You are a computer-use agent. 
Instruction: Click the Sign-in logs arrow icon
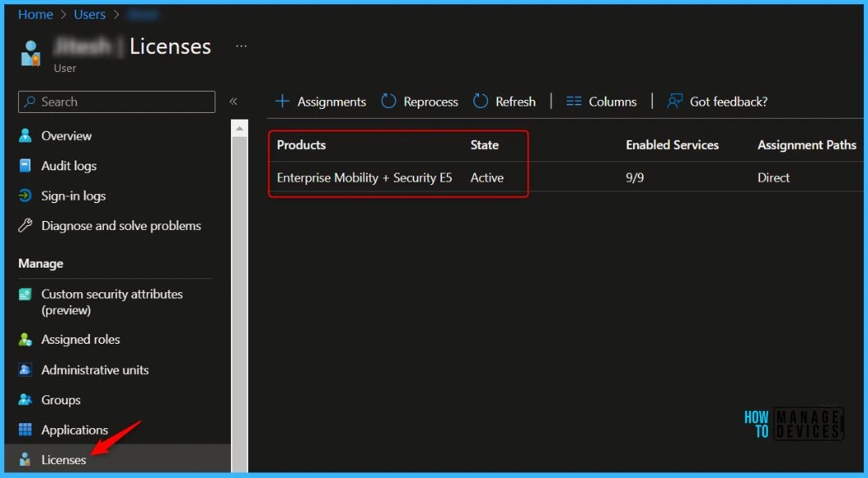pyautogui.click(x=25, y=196)
